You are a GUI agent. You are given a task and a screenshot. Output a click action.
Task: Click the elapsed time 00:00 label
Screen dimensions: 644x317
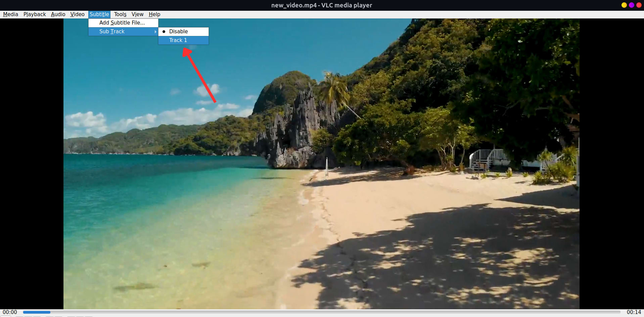tap(10, 312)
